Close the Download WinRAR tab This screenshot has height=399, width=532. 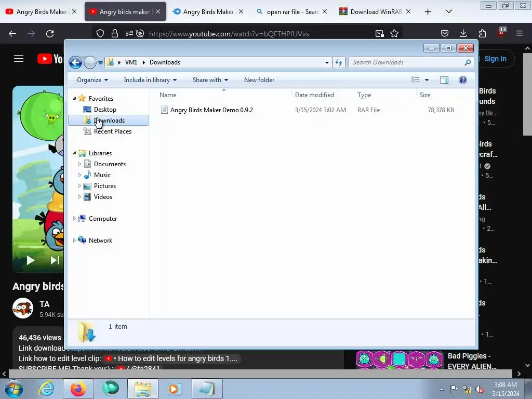[x=408, y=11]
